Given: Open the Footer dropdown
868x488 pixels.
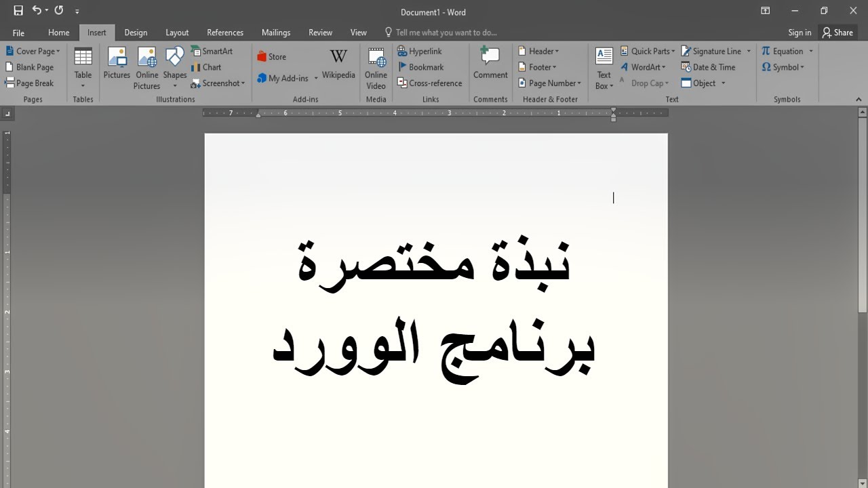Looking at the screenshot, I should [537, 67].
